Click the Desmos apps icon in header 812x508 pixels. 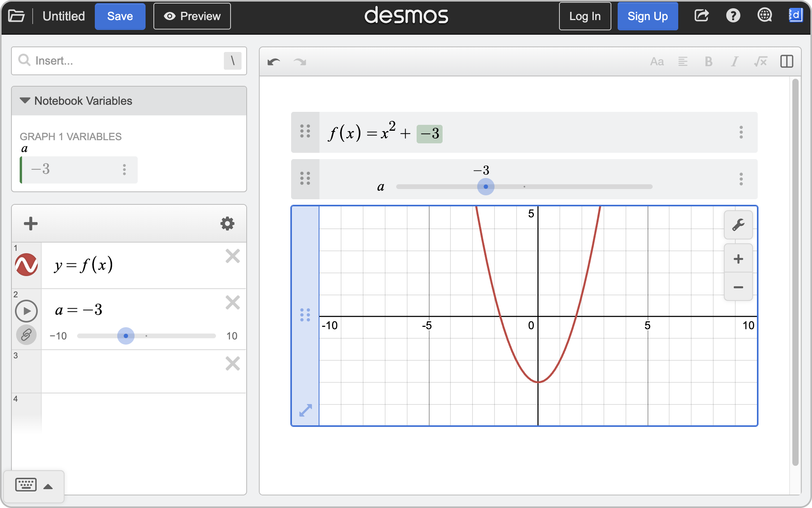click(x=795, y=16)
